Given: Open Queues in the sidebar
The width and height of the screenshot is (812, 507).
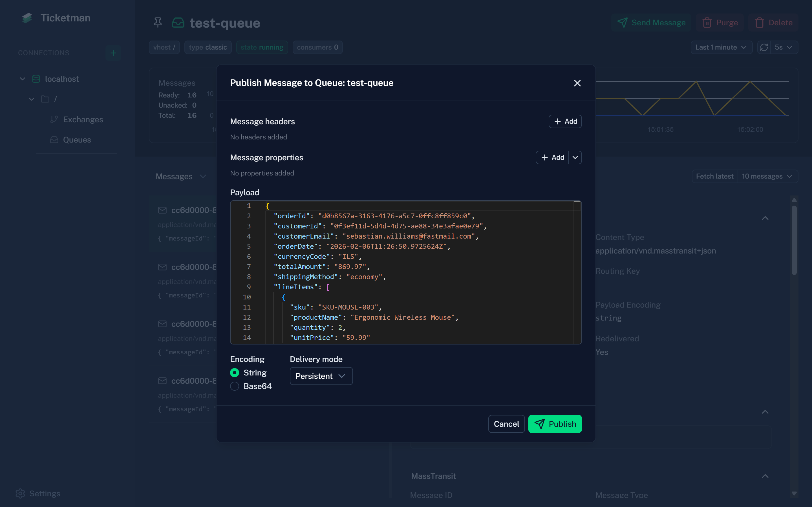Looking at the screenshot, I should point(77,140).
